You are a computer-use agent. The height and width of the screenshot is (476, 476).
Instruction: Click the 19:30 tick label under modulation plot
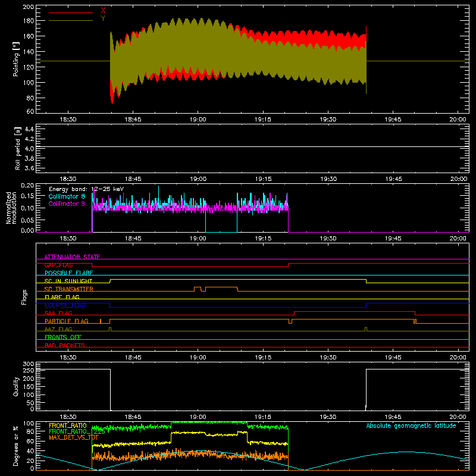[328, 239]
